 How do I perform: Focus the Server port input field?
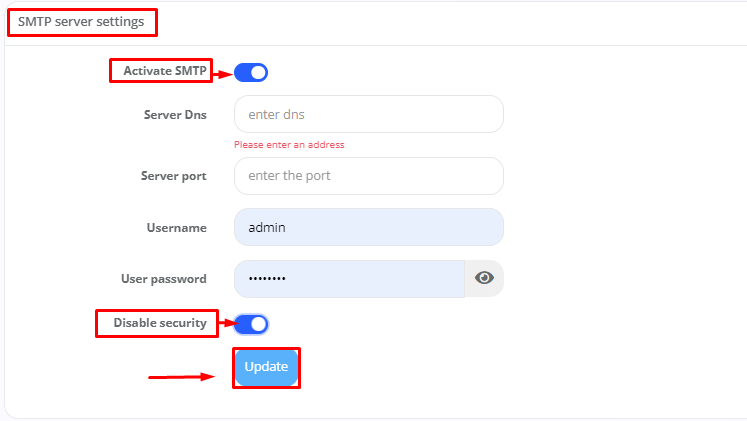[368, 176]
